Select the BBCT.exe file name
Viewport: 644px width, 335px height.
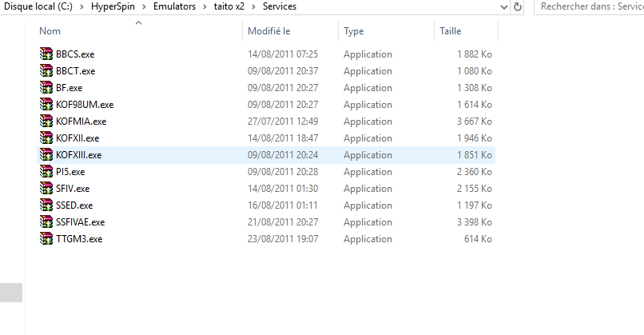coord(76,71)
